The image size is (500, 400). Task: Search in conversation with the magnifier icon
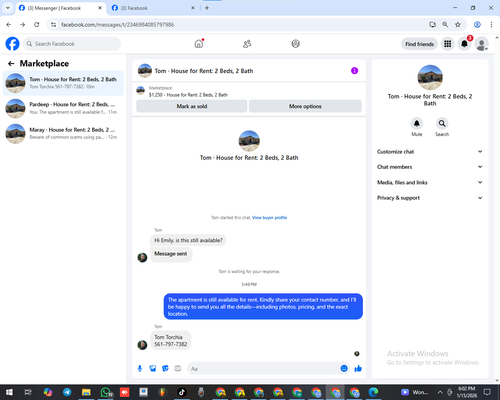coord(442,124)
